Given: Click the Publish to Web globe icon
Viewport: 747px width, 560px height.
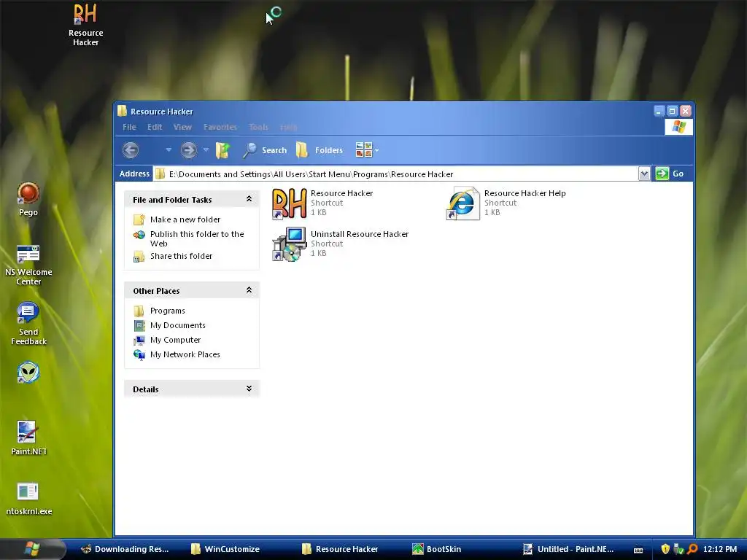Looking at the screenshot, I should coord(139,234).
